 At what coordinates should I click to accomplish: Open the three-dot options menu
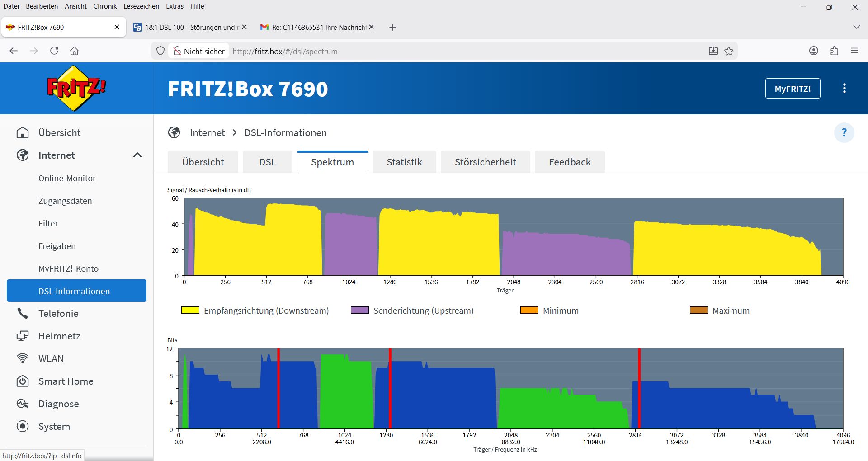pos(844,89)
